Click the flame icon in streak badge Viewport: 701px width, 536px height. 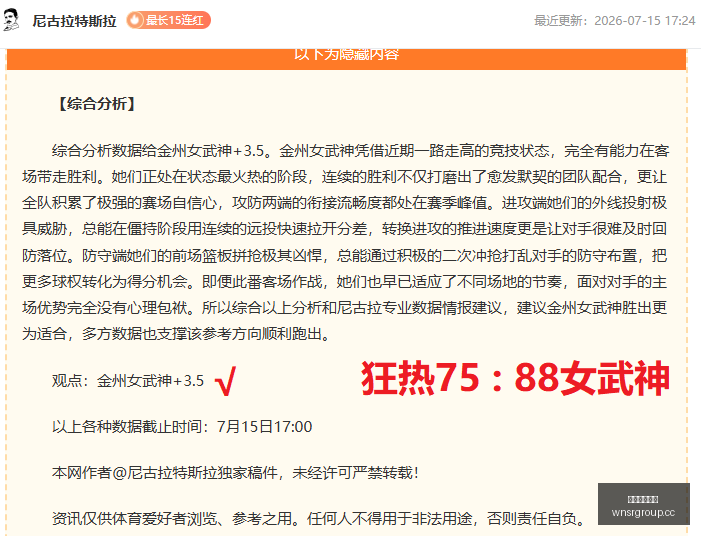[x=135, y=20]
